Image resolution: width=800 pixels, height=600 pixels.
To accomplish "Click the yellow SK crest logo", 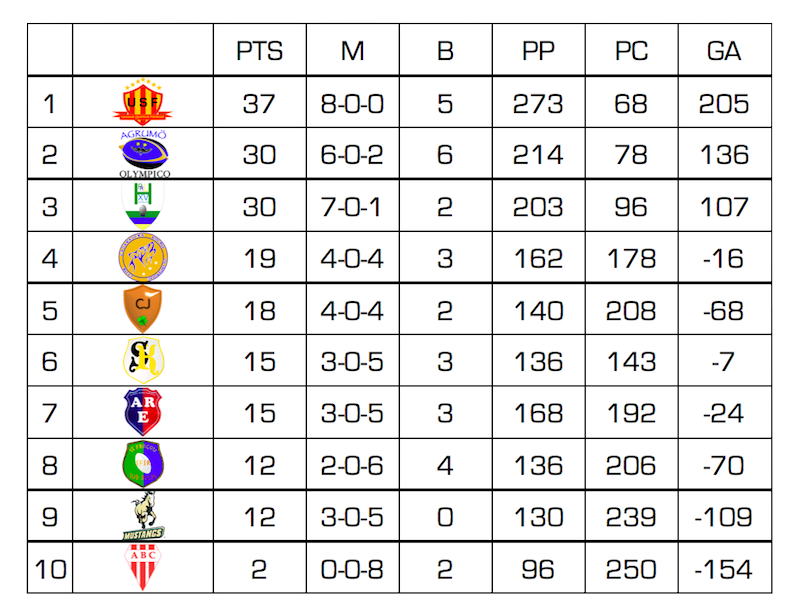I will (143, 360).
